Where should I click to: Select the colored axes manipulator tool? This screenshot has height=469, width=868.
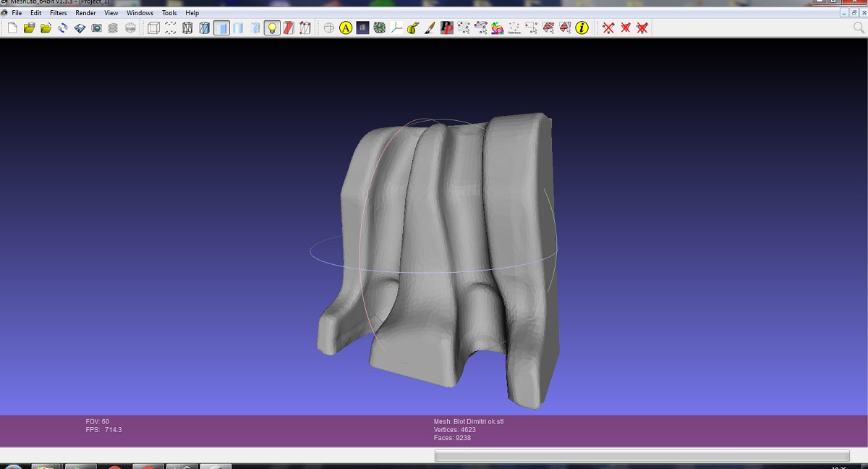396,28
